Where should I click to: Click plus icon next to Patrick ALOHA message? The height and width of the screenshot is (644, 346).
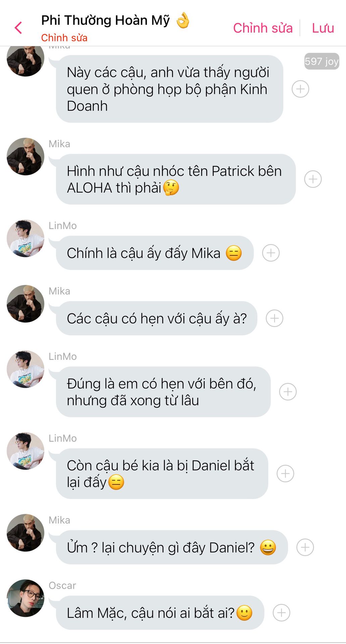pos(313,179)
